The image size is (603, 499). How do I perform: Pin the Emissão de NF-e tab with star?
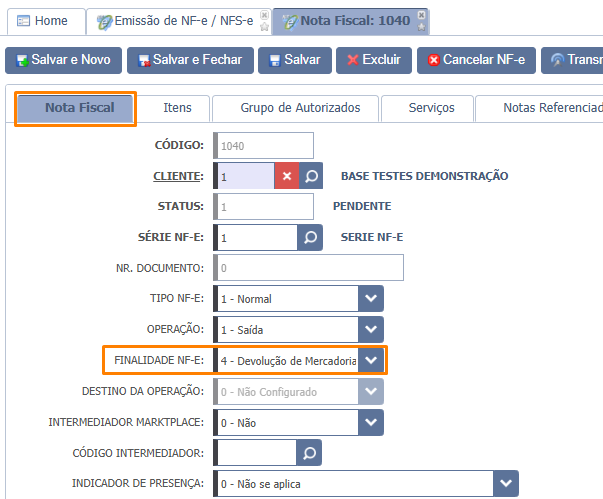pos(263,27)
